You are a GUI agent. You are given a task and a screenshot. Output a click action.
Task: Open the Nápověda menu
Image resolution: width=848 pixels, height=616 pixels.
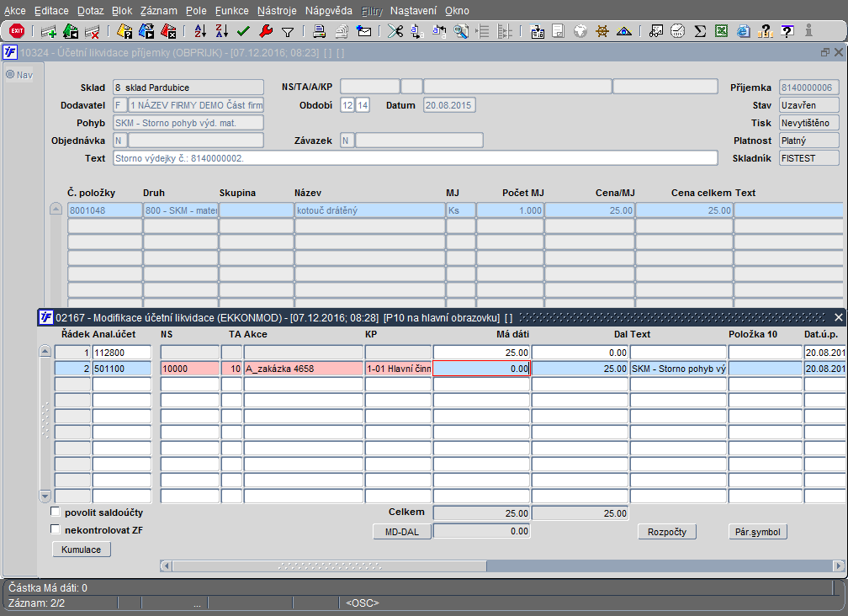coord(328,11)
